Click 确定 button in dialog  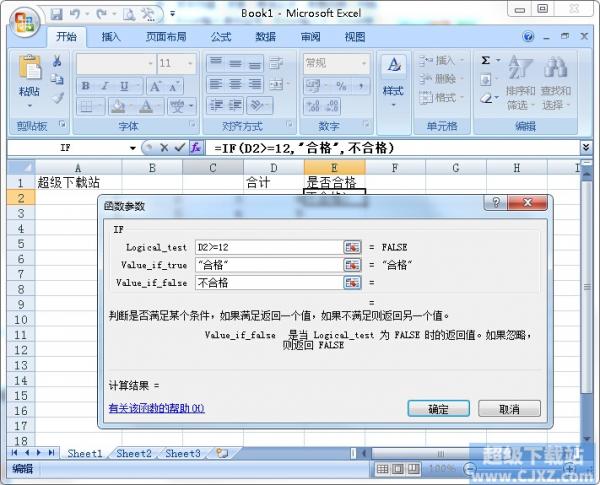pyautogui.click(x=439, y=409)
